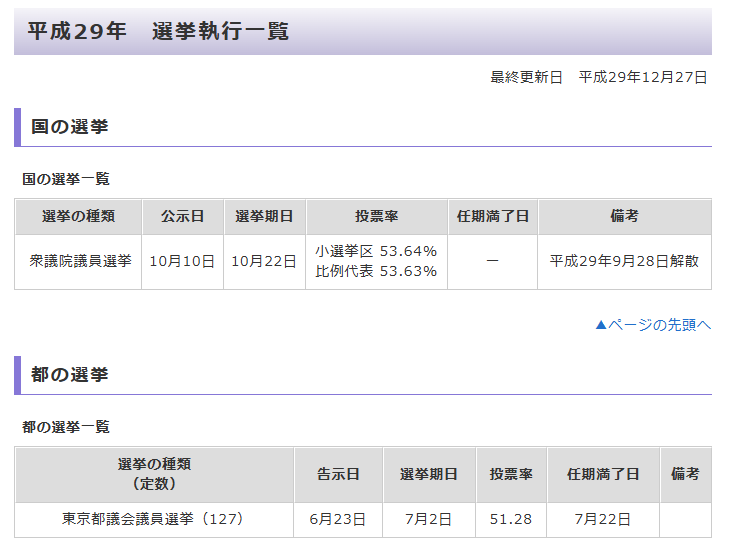Screen dimensions: 729x558
Task: Select the 比例代表 53.63% turnout text
Action: [x=376, y=271]
